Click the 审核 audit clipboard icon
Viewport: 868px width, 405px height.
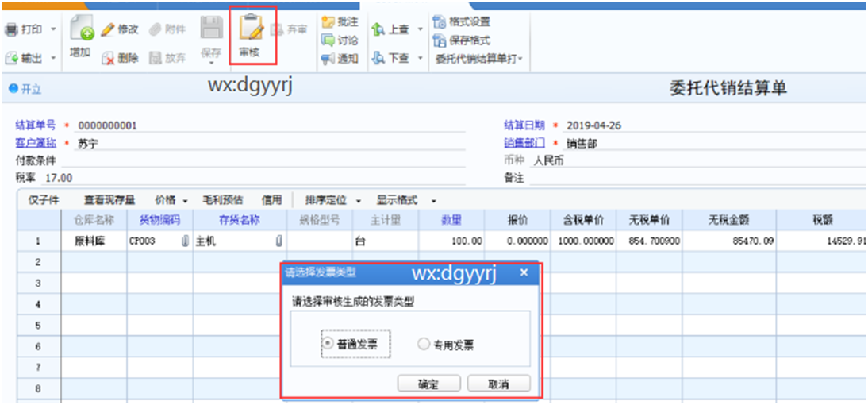click(x=250, y=28)
